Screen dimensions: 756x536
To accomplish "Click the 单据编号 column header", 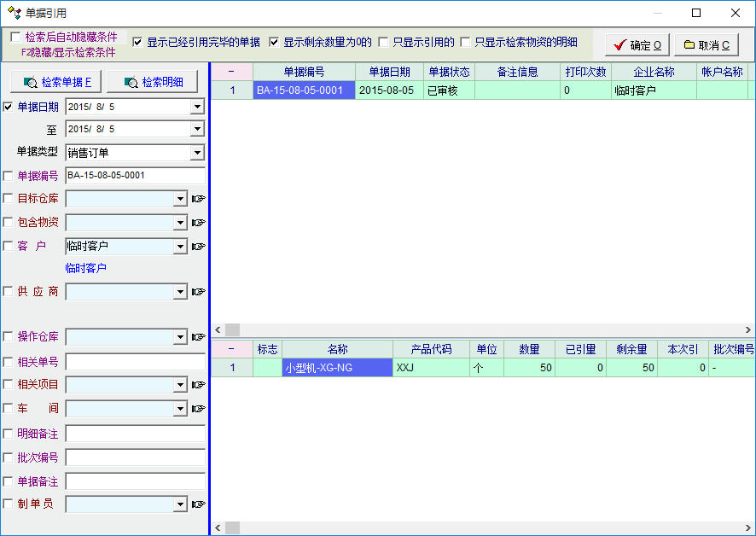I will (x=304, y=72).
